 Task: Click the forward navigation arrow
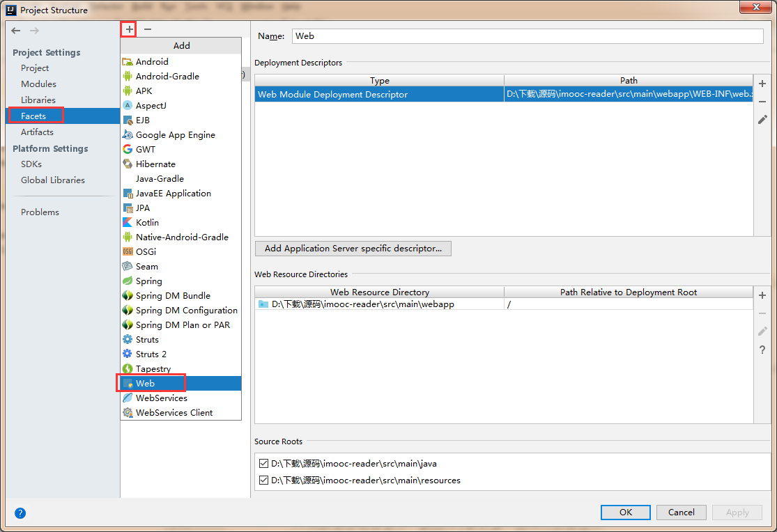point(34,31)
